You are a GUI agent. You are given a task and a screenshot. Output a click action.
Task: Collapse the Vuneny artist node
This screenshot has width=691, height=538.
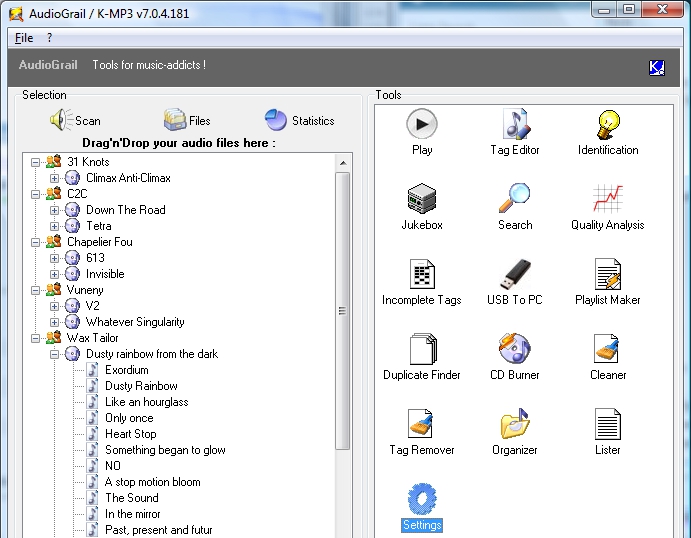(x=35, y=290)
